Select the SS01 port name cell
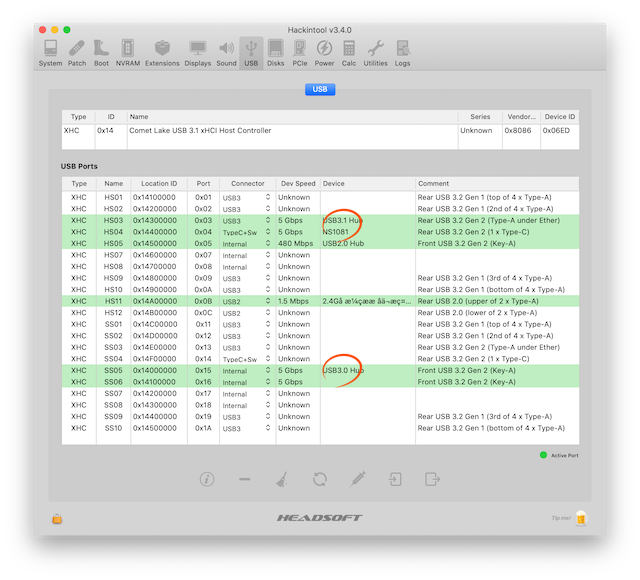This screenshot has width=640, height=580. pos(113,324)
